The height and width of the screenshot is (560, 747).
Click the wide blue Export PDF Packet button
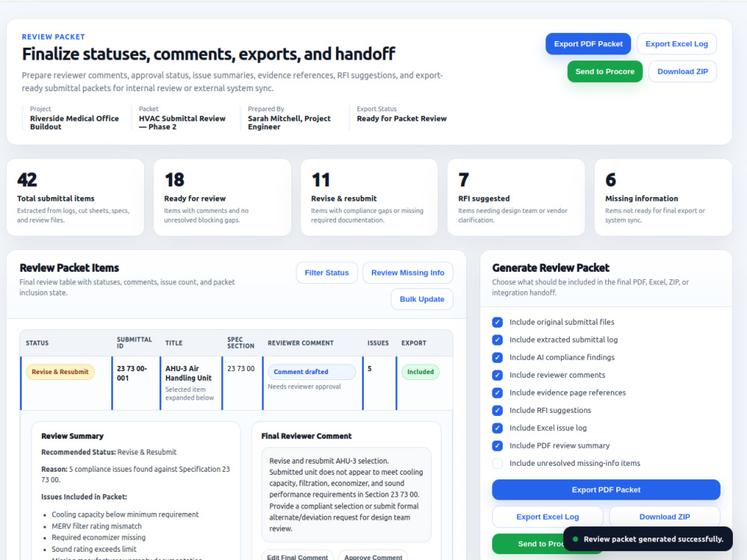[606, 490]
